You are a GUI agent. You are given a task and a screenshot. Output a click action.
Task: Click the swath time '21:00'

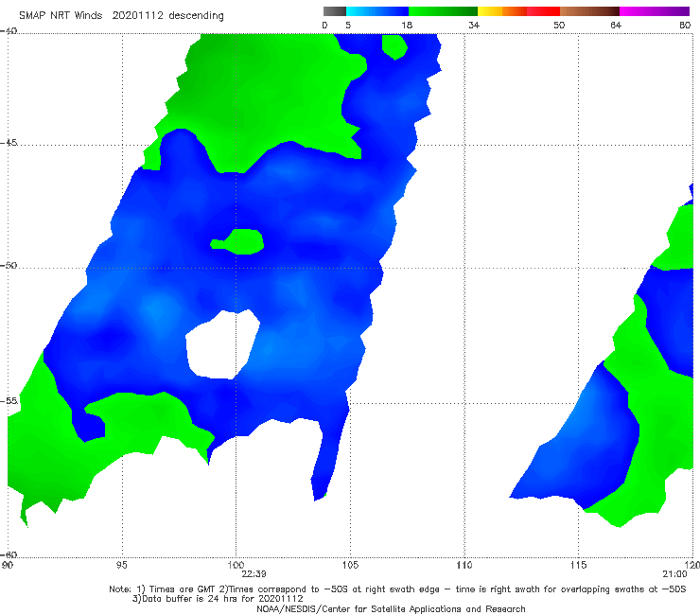[674, 574]
